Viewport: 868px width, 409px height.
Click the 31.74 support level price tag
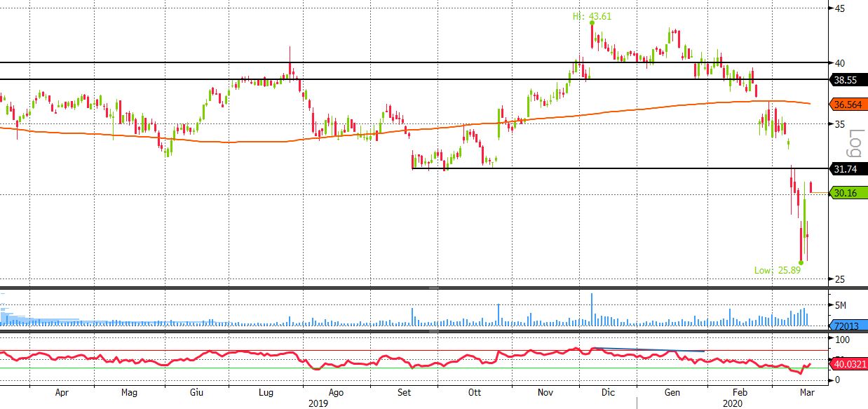848,168
